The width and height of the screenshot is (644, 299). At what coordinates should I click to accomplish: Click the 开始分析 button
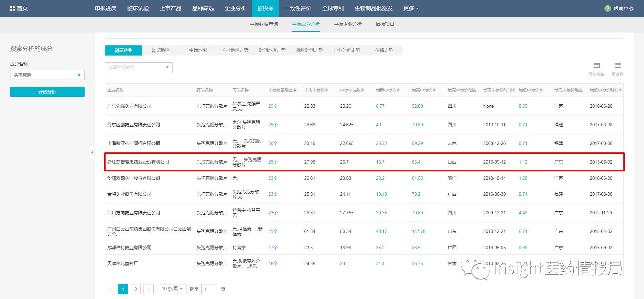point(47,92)
